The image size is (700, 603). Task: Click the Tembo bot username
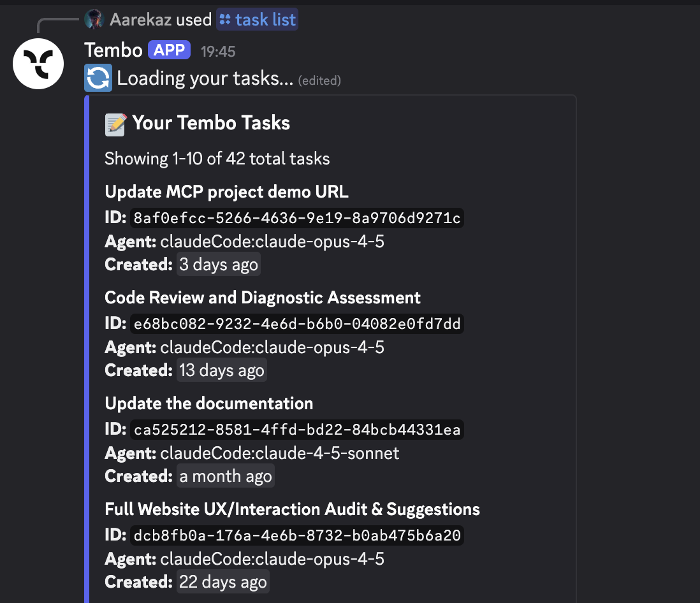[113, 50]
